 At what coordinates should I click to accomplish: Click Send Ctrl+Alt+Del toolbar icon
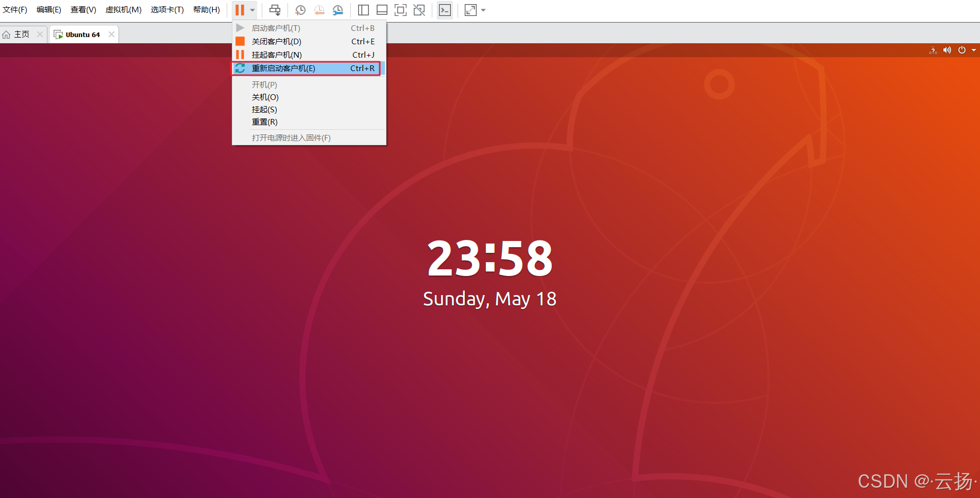(275, 10)
